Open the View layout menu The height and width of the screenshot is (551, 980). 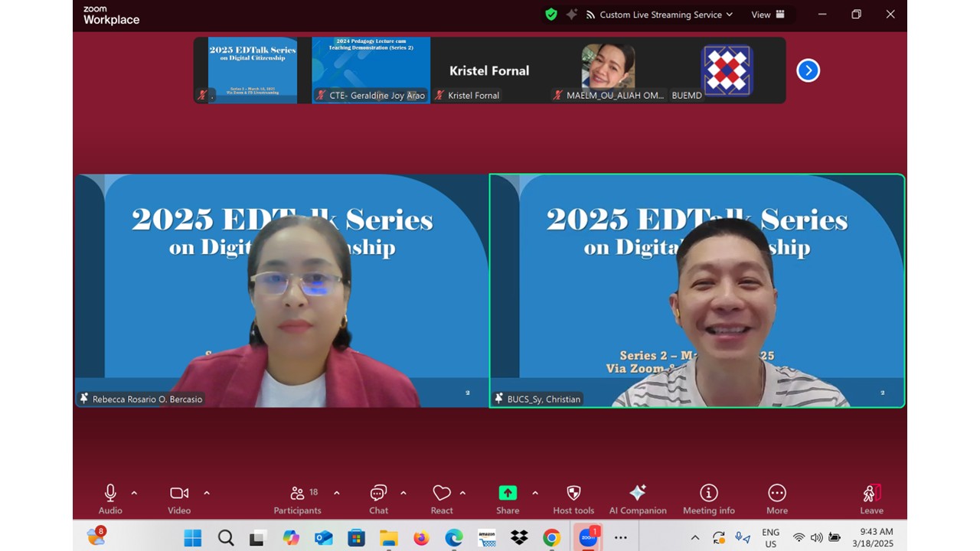(768, 14)
